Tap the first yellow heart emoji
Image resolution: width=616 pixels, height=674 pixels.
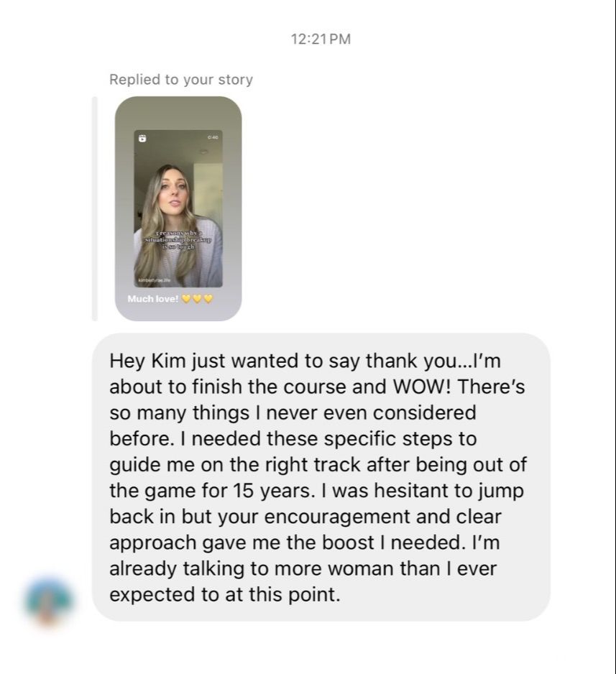186,298
